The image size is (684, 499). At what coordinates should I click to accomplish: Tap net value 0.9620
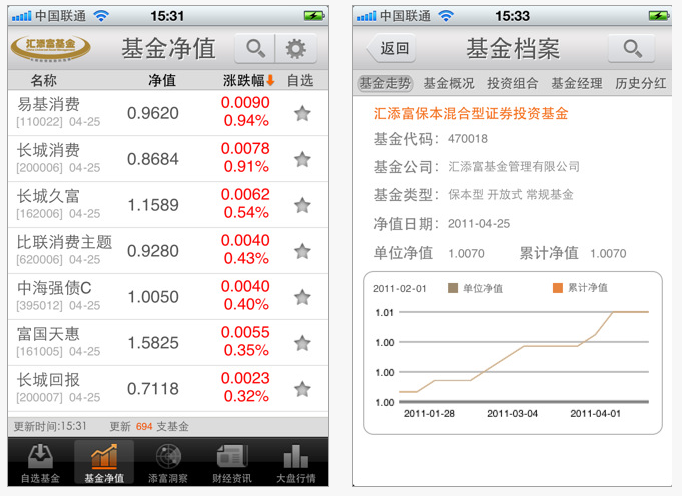click(153, 113)
